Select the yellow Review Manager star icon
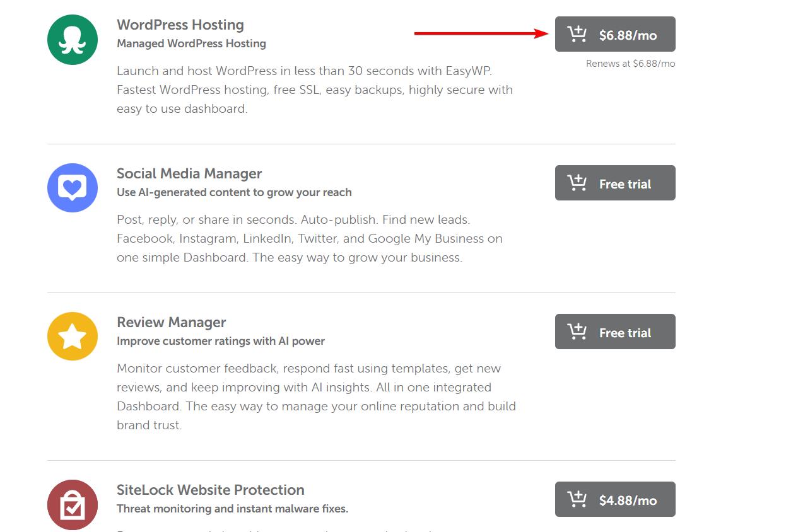 click(72, 337)
